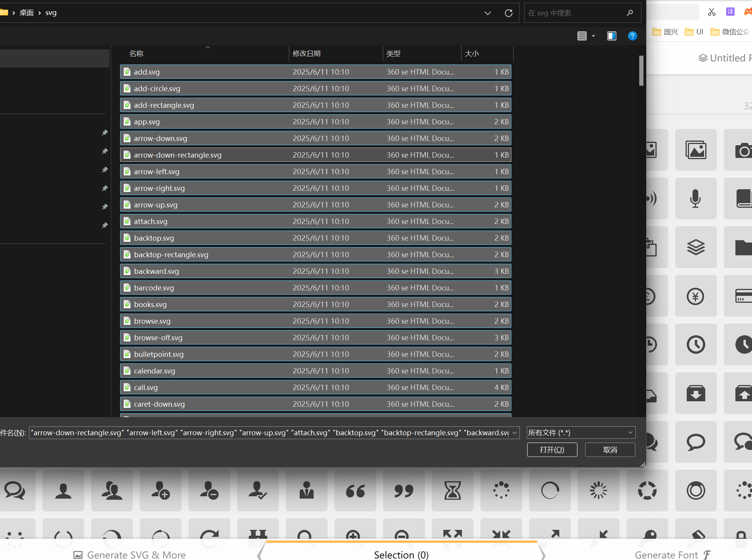Screen dimensions: 752x560
Task: Click the 打开(O) button
Action: click(x=552, y=450)
